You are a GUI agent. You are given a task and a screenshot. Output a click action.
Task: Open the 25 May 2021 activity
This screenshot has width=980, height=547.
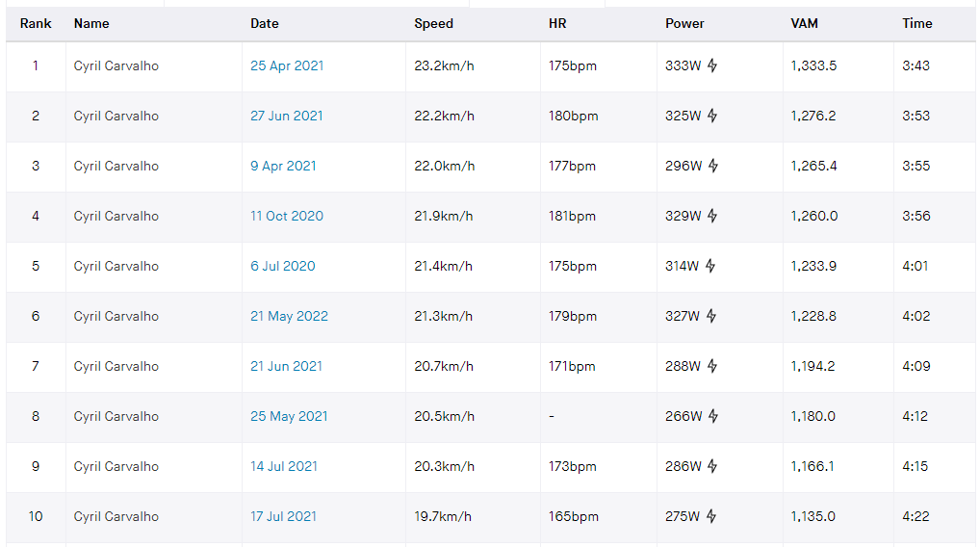[x=289, y=416]
